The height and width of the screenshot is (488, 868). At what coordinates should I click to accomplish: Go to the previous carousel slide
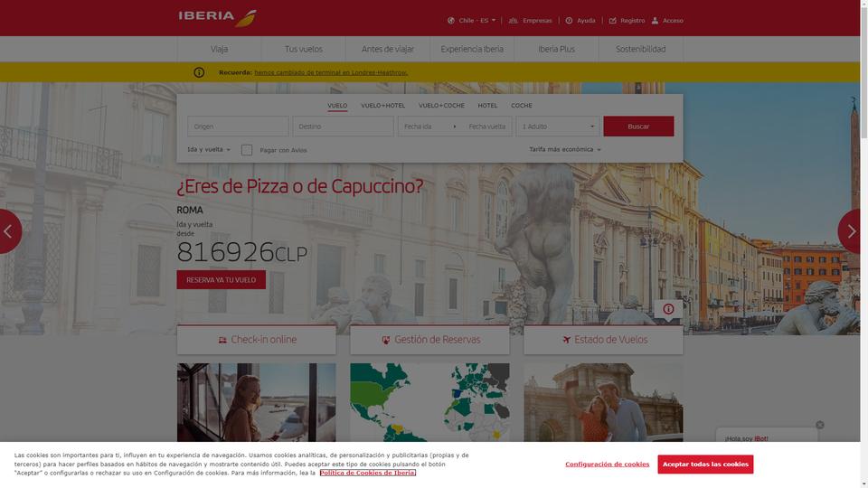point(9,231)
